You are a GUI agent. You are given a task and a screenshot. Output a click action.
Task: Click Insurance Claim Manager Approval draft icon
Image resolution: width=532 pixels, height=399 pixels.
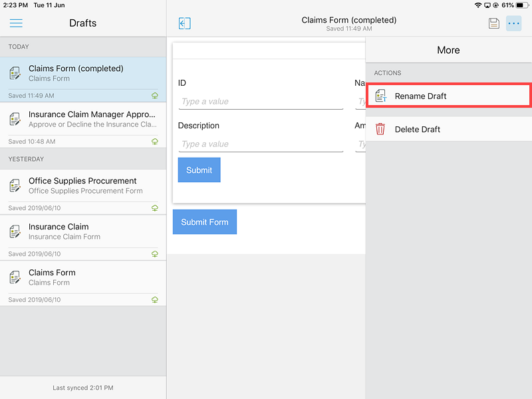click(15, 119)
